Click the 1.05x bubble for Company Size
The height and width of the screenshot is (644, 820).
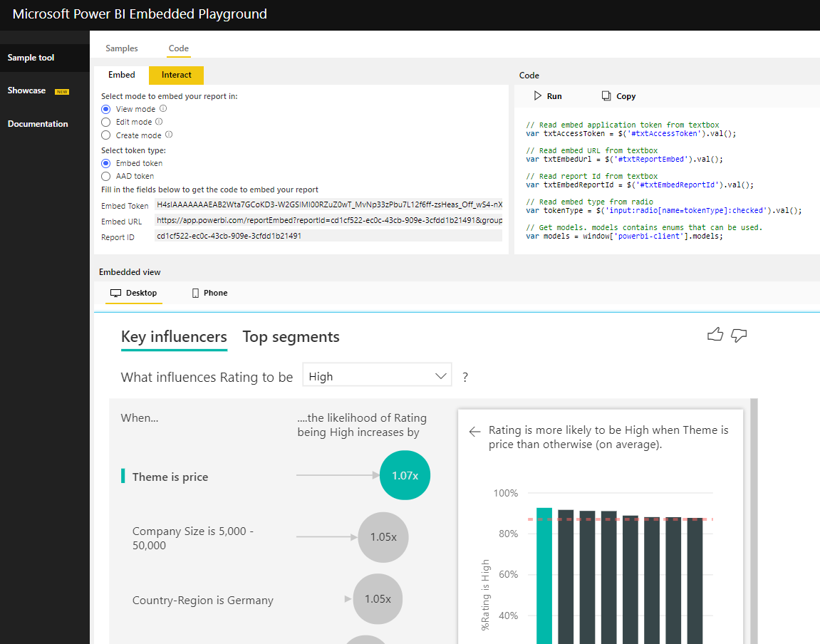pyautogui.click(x=383, y=537)
